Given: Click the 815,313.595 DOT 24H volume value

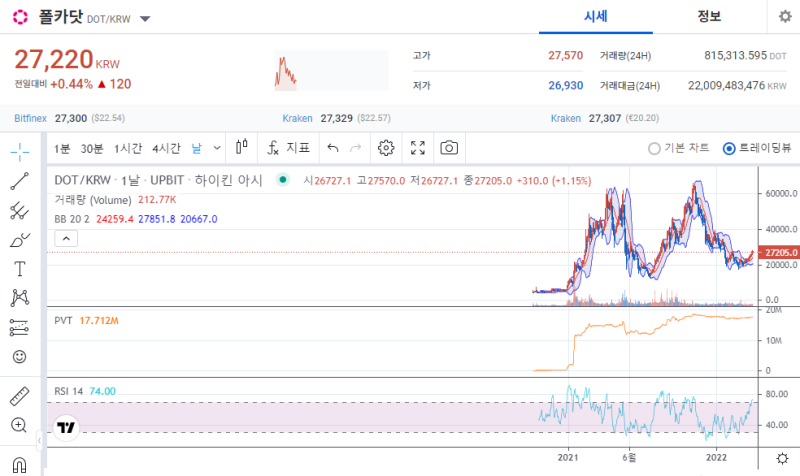Looking at the screenshot, I should (745, 55).
